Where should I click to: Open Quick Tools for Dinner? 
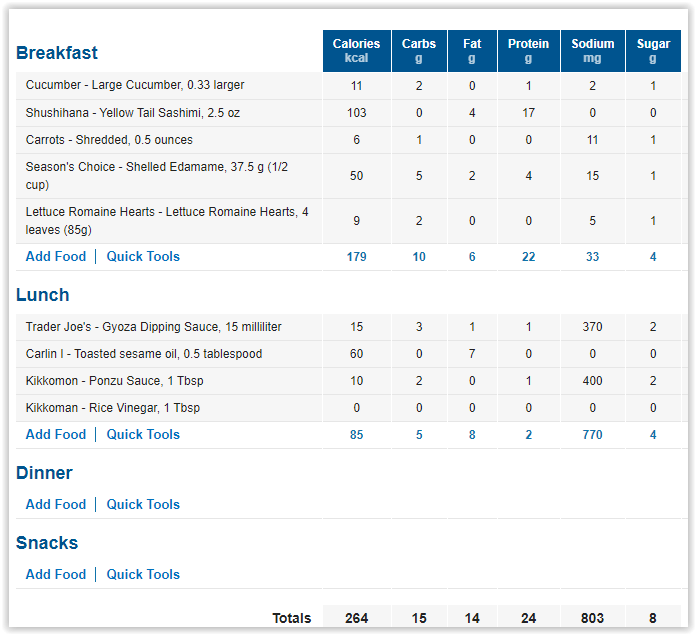143,505
